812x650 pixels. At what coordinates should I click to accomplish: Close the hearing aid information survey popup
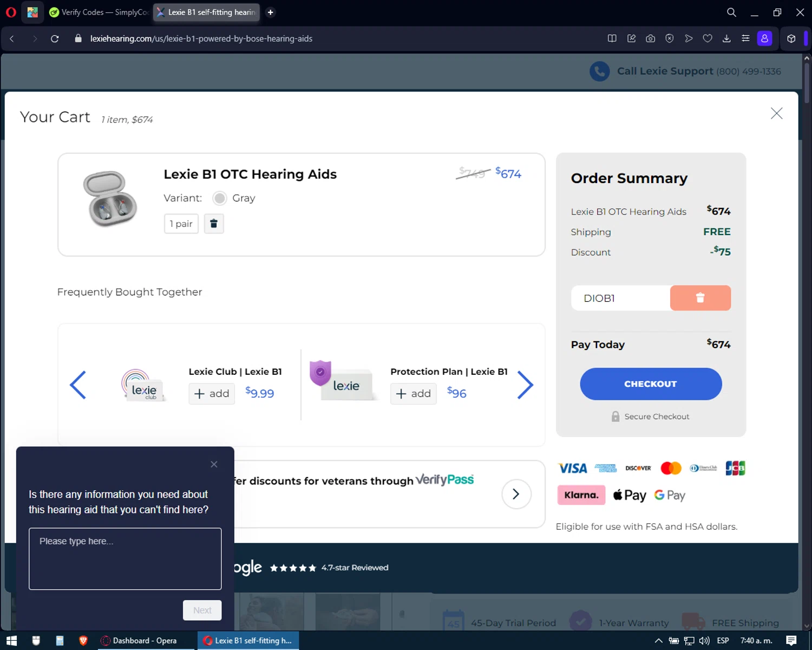214,464
